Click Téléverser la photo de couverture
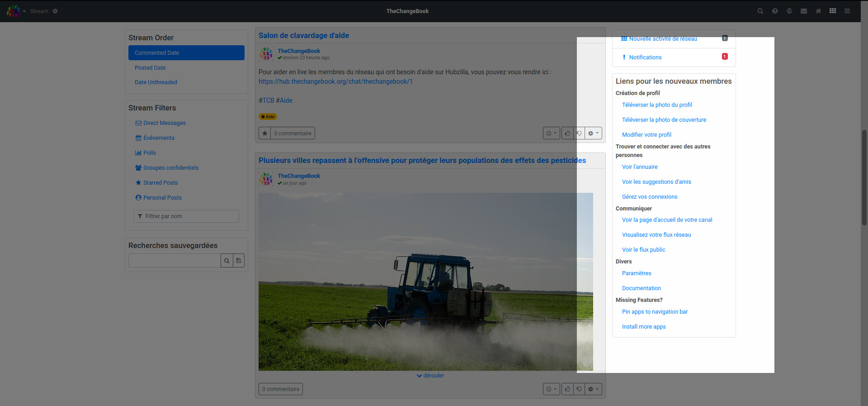The image size is (868, 406). click(x=664, y=120)
